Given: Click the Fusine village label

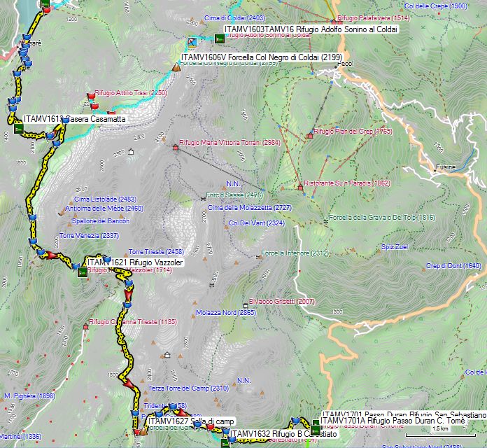Looking at the screenshot, I should tap(445, 167).
